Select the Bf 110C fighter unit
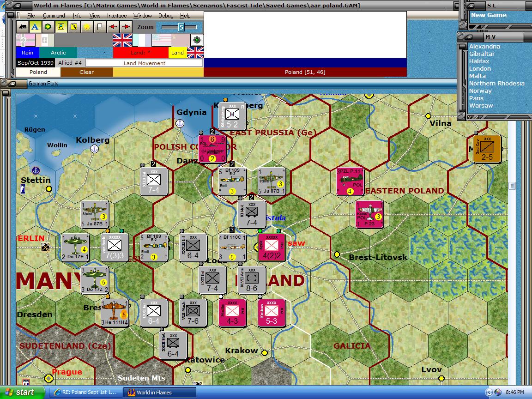This screenshot has width=532, height=399. click(232, 247)
